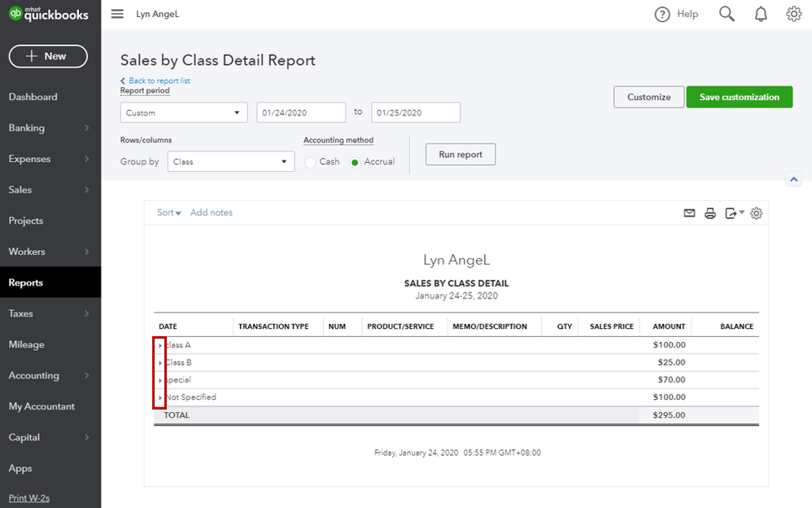Open the search magnifier icon
This screenshot has width=812, height=508.
point(727,14)
